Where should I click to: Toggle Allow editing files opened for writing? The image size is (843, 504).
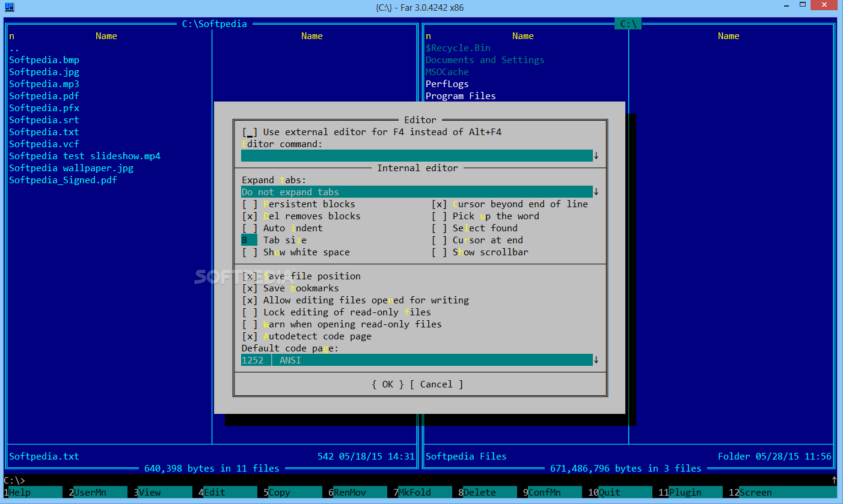(x=250, y=300)
